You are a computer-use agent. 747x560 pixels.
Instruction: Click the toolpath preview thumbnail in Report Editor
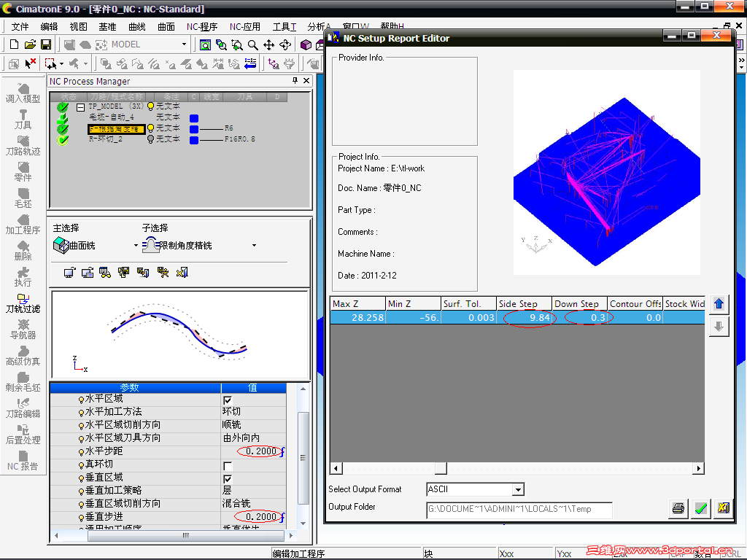tap(606, 172)
